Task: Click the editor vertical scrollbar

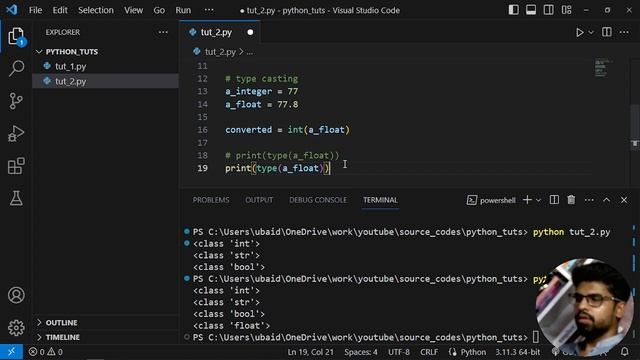Action: coord(635,127)
